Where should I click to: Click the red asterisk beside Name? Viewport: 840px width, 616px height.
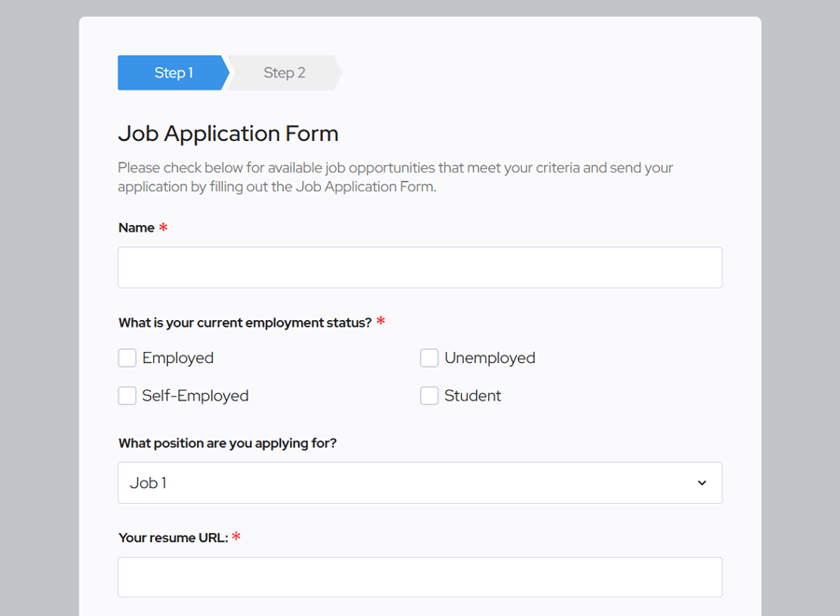[x=163, y=228]
